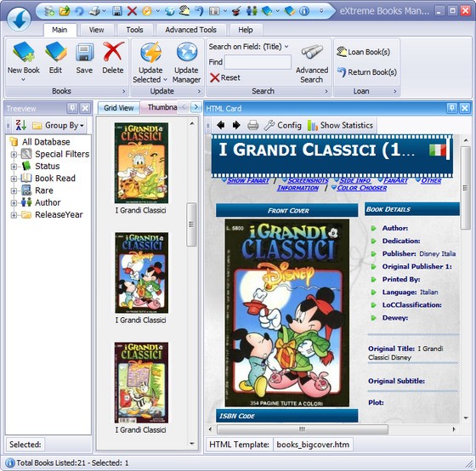Click the blue info icon in quick toolbar
The height and width of the screenshot is (471, 476).
(304, 11)
